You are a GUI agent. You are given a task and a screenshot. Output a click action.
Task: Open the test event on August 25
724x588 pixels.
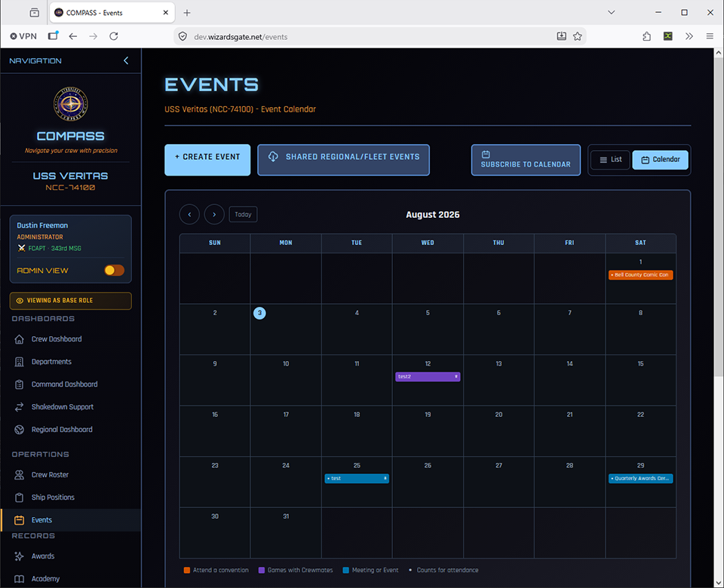[x=357, y=479]
